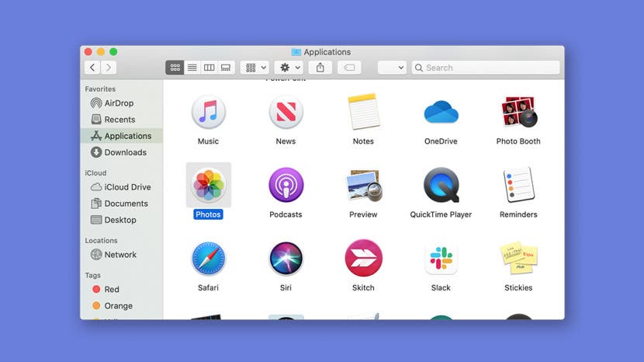644x362 pixels.
Task: Click the iCloud section header
Action: click(95, 172)
